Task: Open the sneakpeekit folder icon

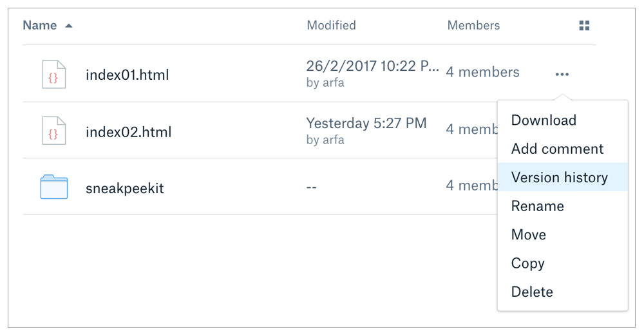Action: pos(54,187)
